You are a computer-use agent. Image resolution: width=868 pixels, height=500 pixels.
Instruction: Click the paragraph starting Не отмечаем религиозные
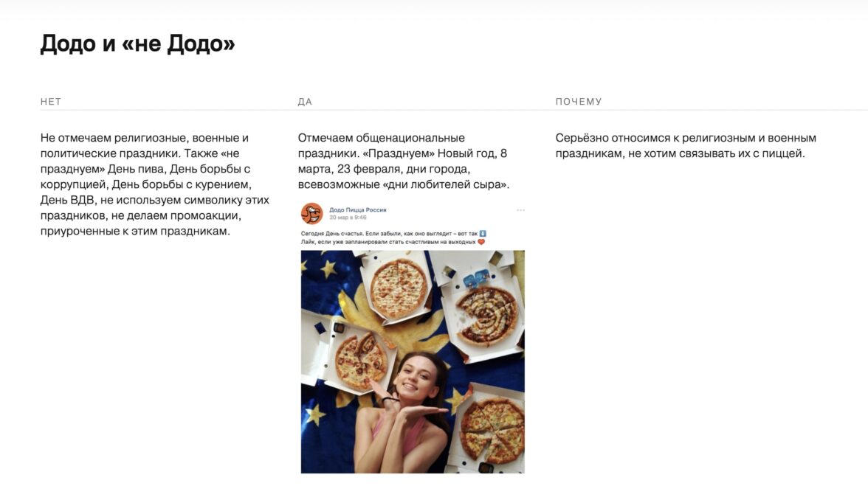155,184
